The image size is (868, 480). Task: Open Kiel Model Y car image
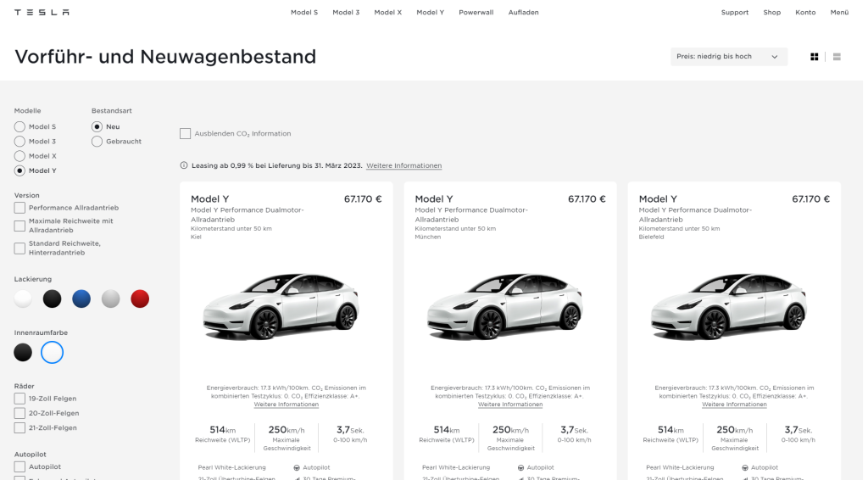point(281,306)
